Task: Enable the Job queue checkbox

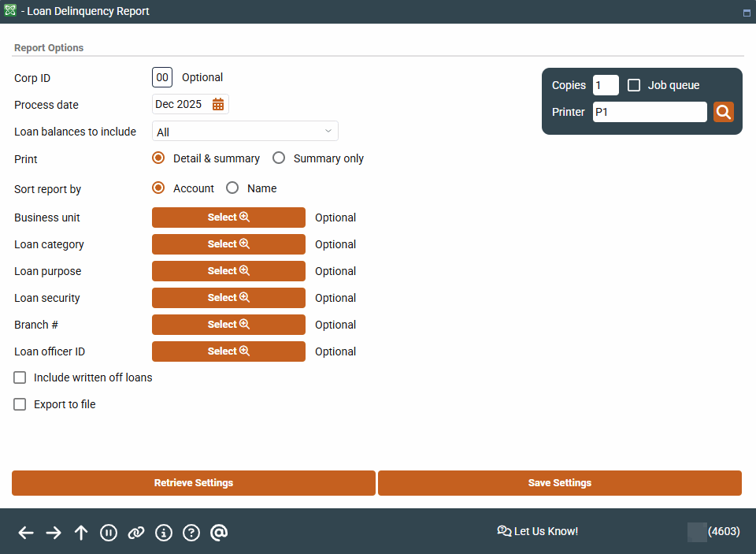Action: 634,85
